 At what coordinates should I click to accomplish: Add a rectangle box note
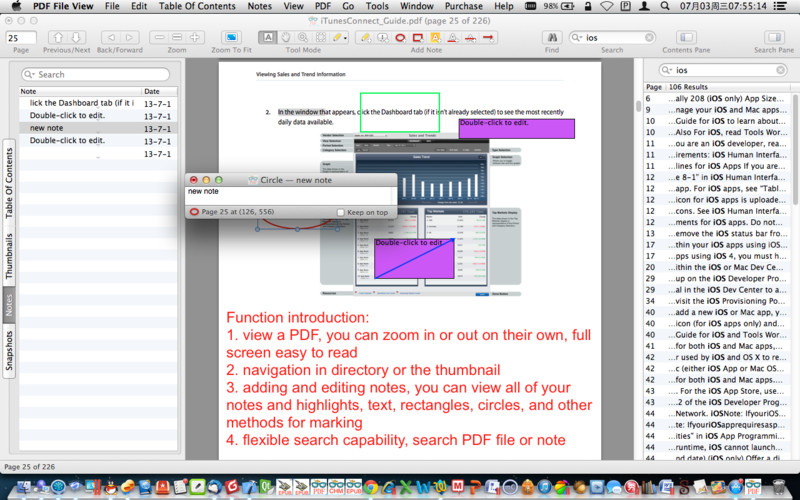pyautogui.click(x=418, y=37)
